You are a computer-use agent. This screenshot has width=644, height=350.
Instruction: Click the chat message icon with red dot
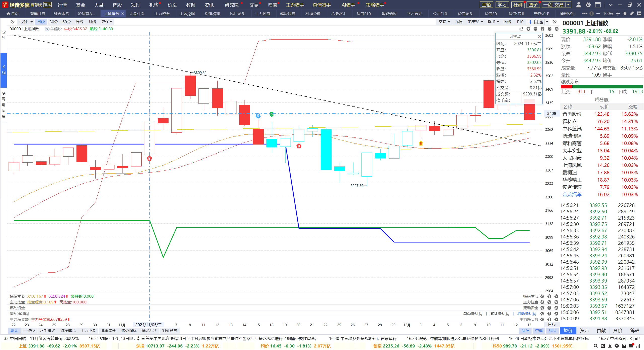coord(631,346)
